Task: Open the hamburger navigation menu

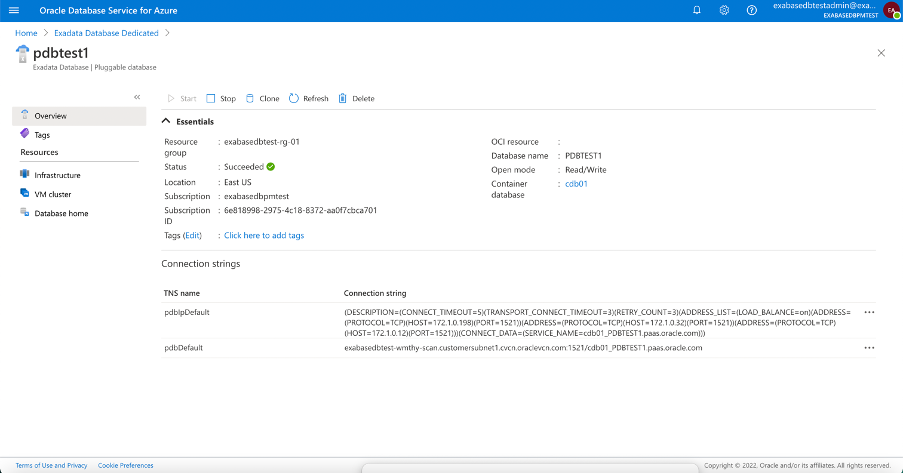Action: tap(14, 10)
